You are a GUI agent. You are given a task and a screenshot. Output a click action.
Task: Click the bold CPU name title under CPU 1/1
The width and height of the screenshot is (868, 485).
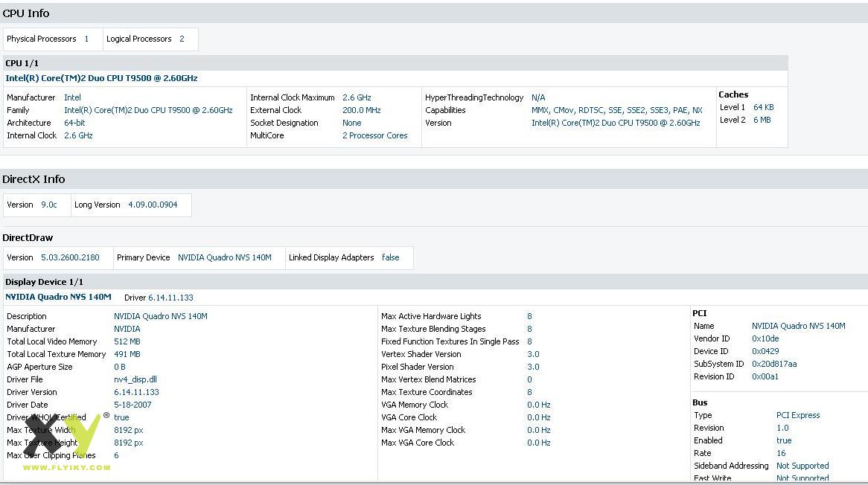click(101, 78)
